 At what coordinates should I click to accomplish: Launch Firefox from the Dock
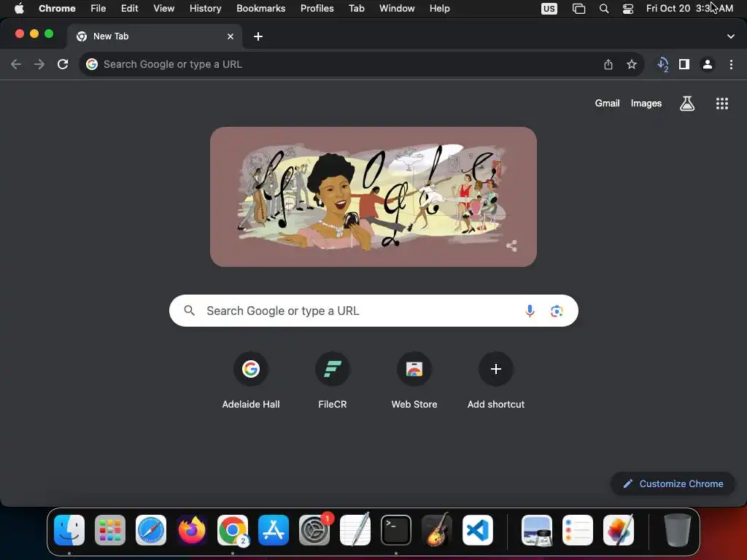pos(192,530)
